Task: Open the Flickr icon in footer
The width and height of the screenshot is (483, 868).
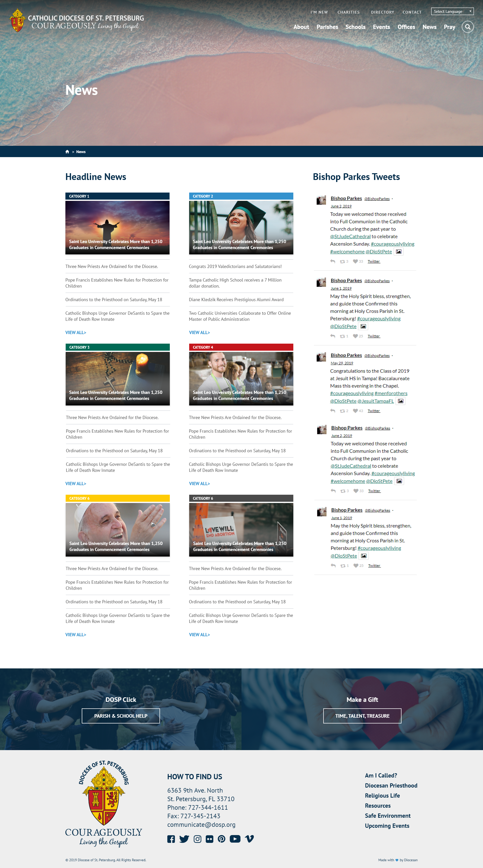Action: click(x=210, y=839)
